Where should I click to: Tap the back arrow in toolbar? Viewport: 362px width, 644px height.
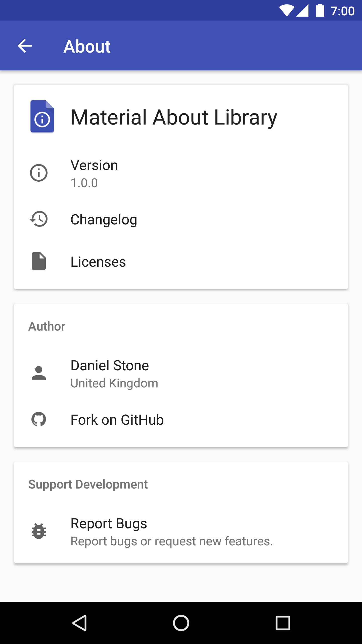[25, 46]
